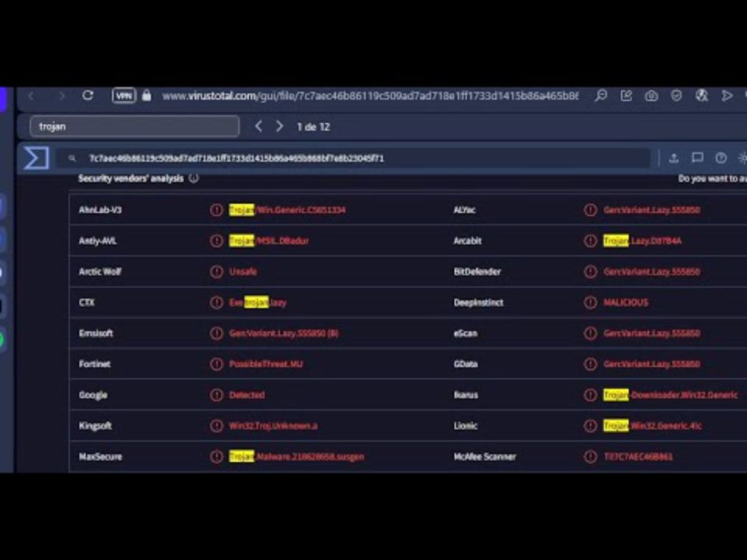The width and height of the screenshot is (747, 560).
Task: Click the alert icon in the GData row
Action: [x=590, y=364]
